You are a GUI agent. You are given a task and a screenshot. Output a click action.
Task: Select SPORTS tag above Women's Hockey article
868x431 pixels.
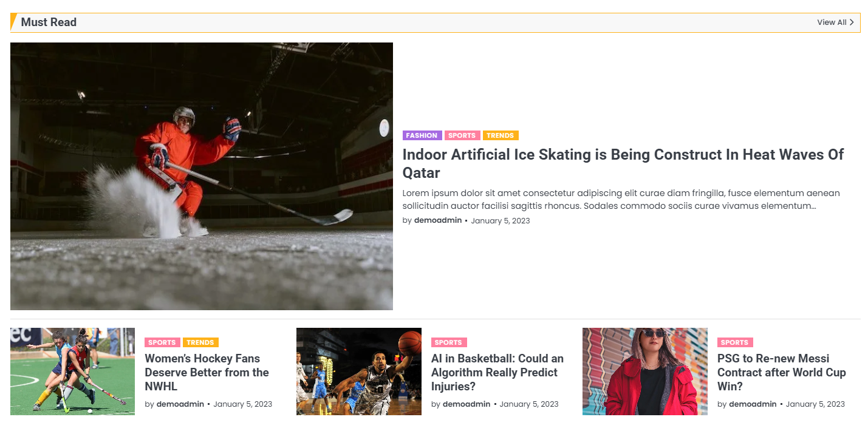point(162,342)
